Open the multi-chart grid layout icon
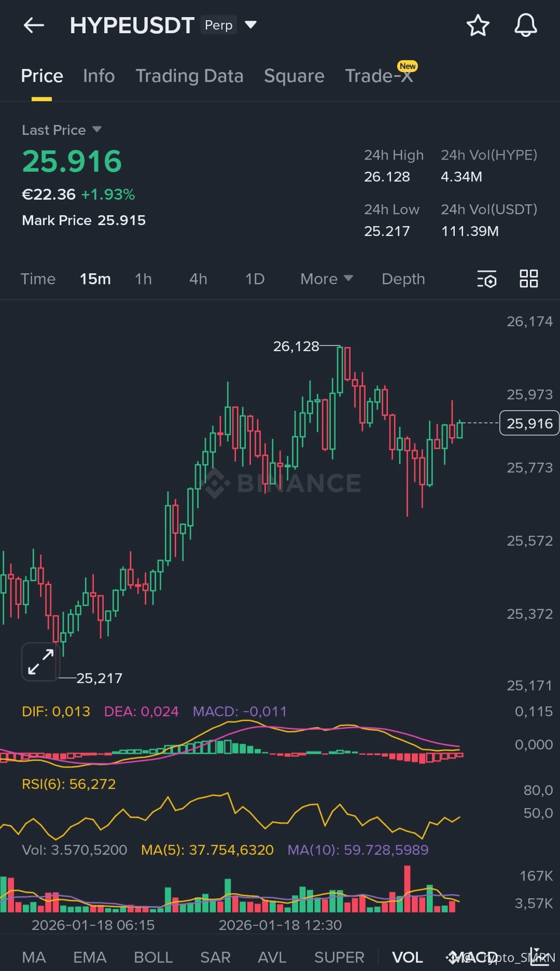 [x=529, y=279]
